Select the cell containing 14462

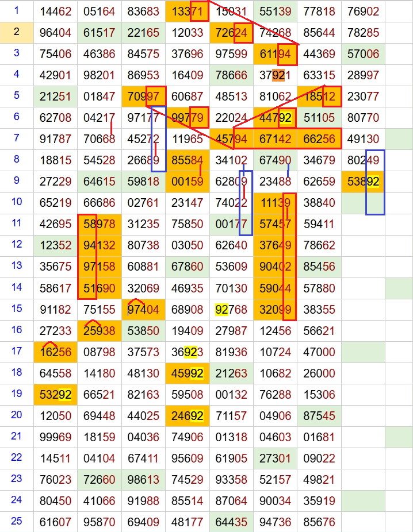(55, 11)
